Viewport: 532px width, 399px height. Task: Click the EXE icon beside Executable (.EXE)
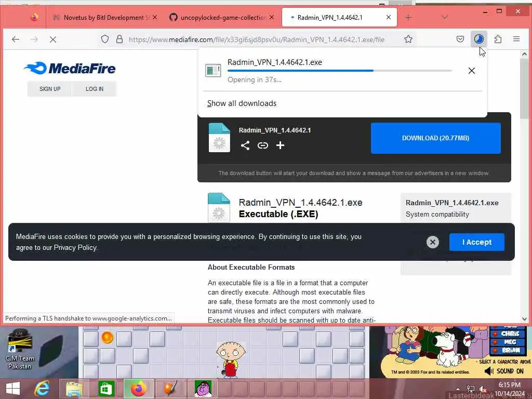coord(219,208)
